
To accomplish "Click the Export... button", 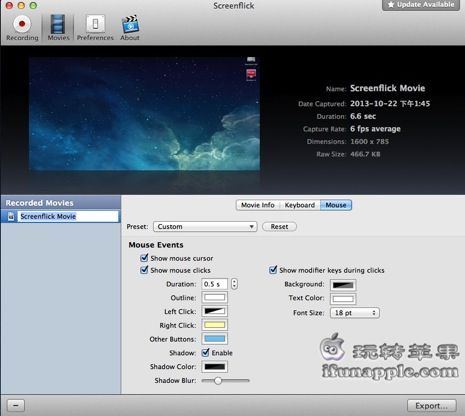I will tap(432, 406).
